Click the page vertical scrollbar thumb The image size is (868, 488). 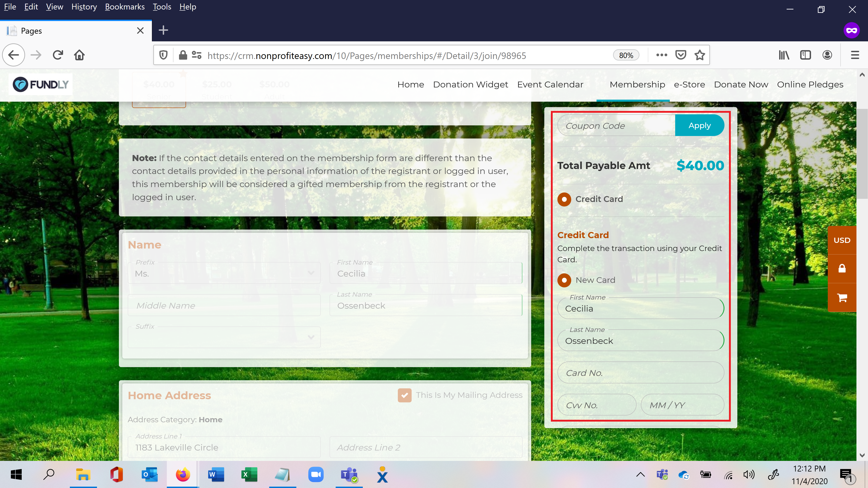coord(862,154)
